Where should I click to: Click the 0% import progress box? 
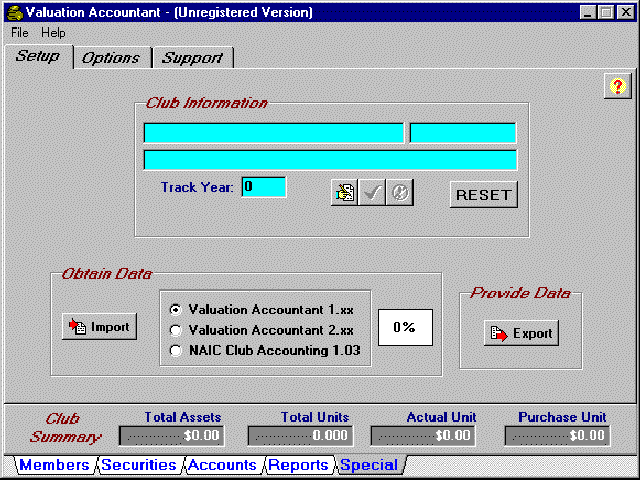point(404,327)
